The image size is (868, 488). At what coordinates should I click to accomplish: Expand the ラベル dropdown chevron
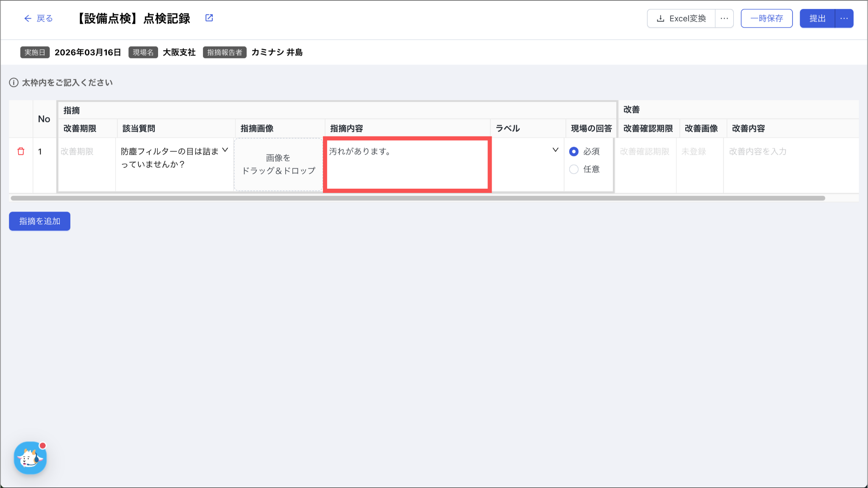[555, 150]
